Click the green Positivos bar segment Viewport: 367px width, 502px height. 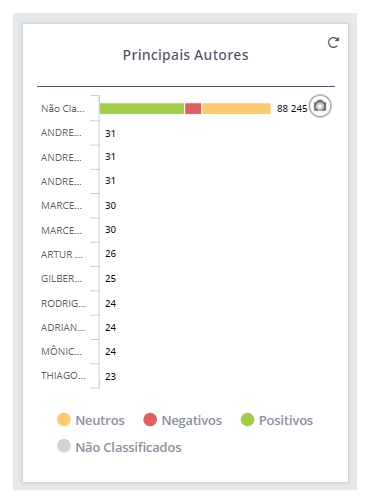[142, 109]
